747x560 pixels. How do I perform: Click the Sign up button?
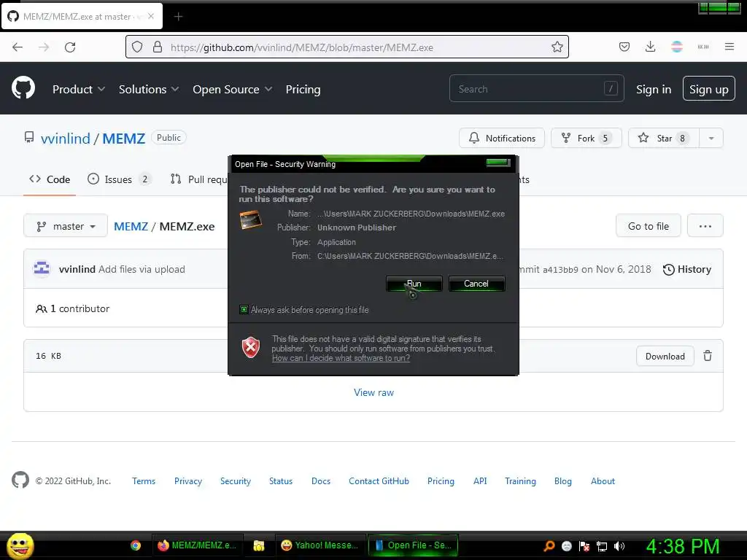click(709, 89)
